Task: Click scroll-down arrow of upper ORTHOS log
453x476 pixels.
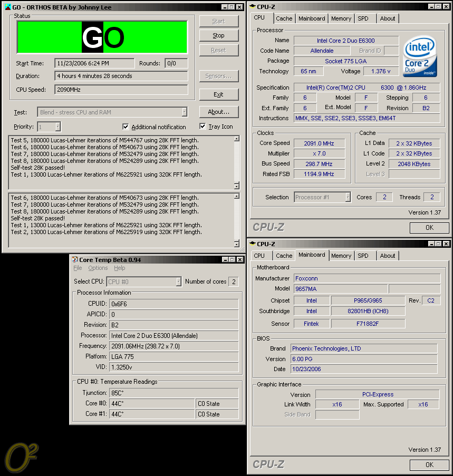Action: 236,186
